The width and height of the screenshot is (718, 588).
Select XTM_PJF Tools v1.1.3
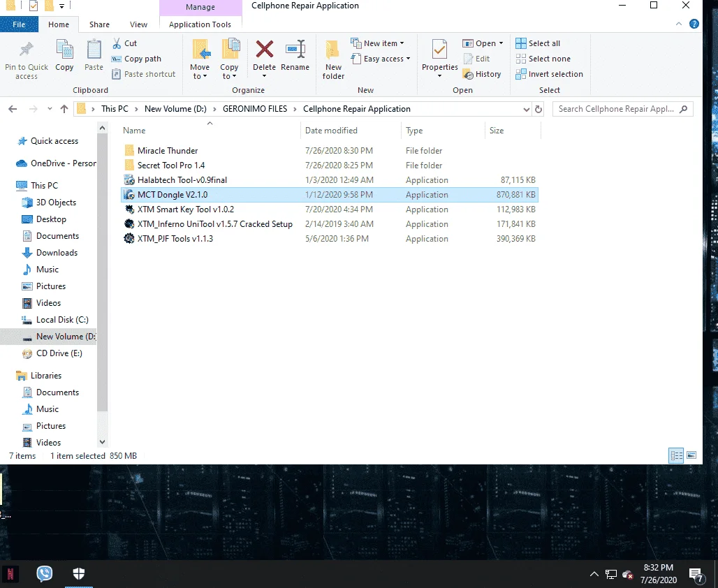point(175,239)
